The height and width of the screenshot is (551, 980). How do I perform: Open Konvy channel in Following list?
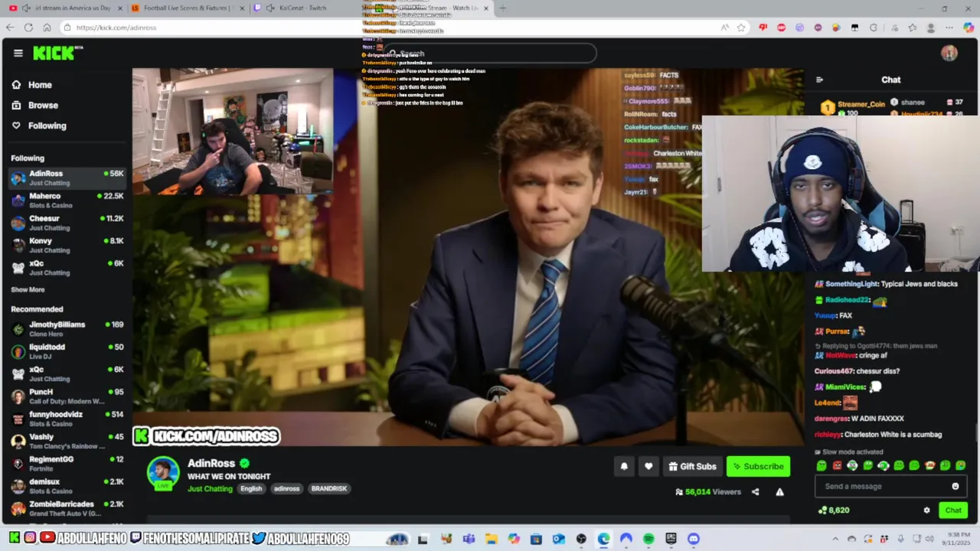pos(67,245)
